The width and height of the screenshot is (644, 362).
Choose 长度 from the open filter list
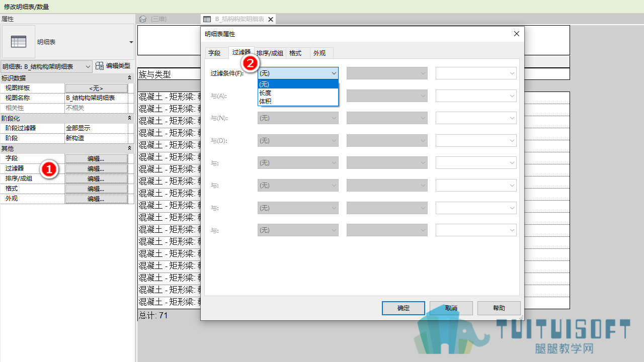pyautogui.click(x=298, y=93)
